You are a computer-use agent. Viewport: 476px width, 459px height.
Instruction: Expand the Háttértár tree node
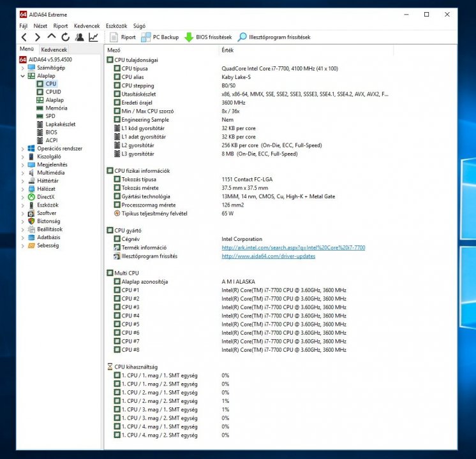click(x=23, y=181)
